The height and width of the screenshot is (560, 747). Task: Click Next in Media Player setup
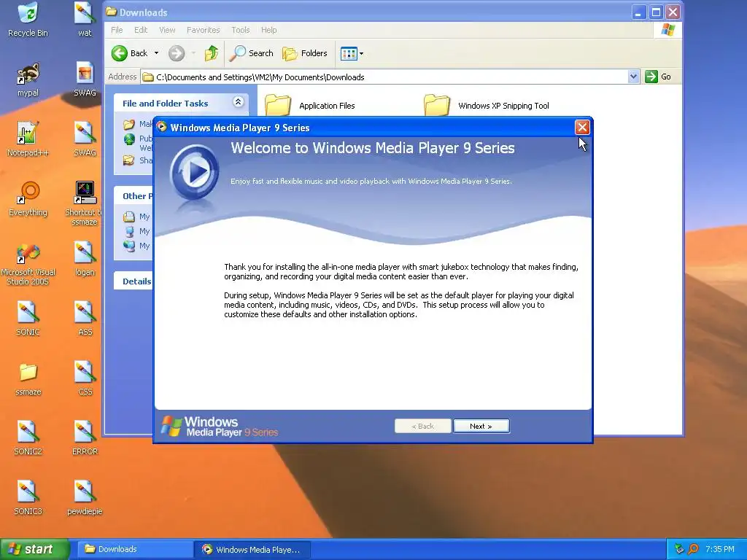[481, 426]
